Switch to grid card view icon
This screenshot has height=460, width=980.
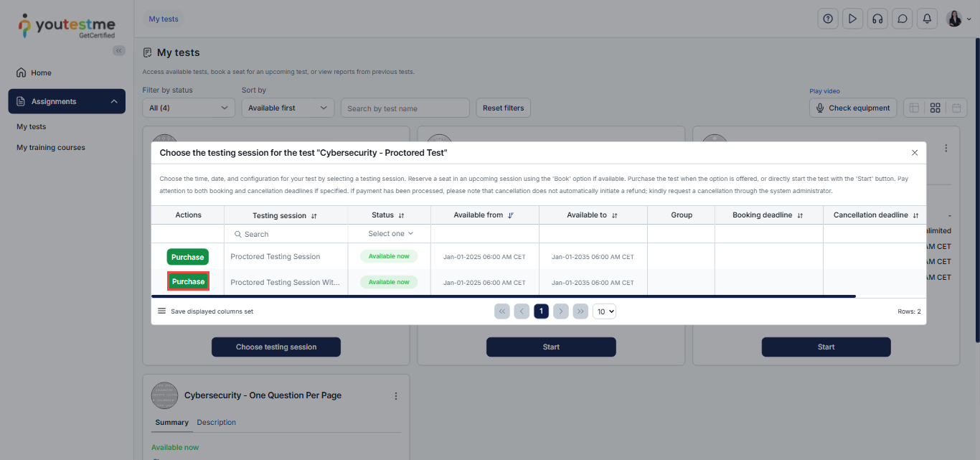pos(935,108)
